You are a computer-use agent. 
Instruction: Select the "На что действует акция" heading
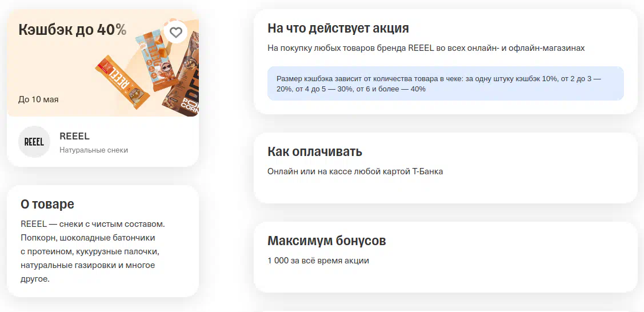[x=338, y=28]
